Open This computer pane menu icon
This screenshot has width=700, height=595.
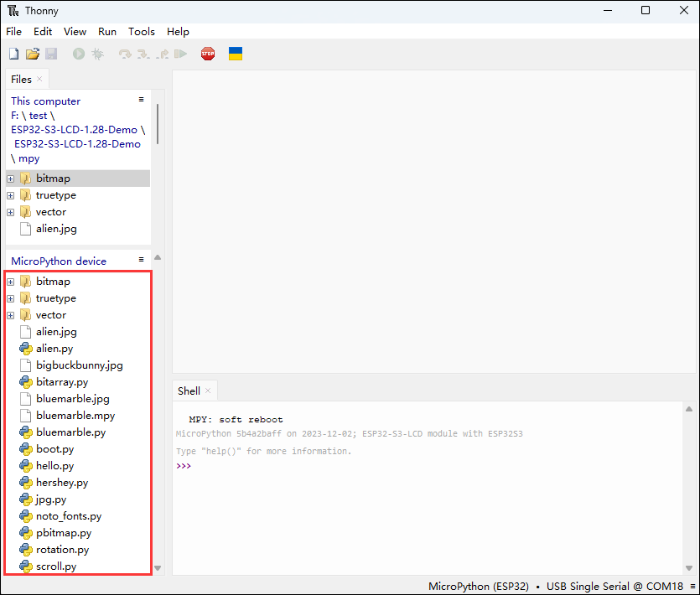click(x=141, y=100)
